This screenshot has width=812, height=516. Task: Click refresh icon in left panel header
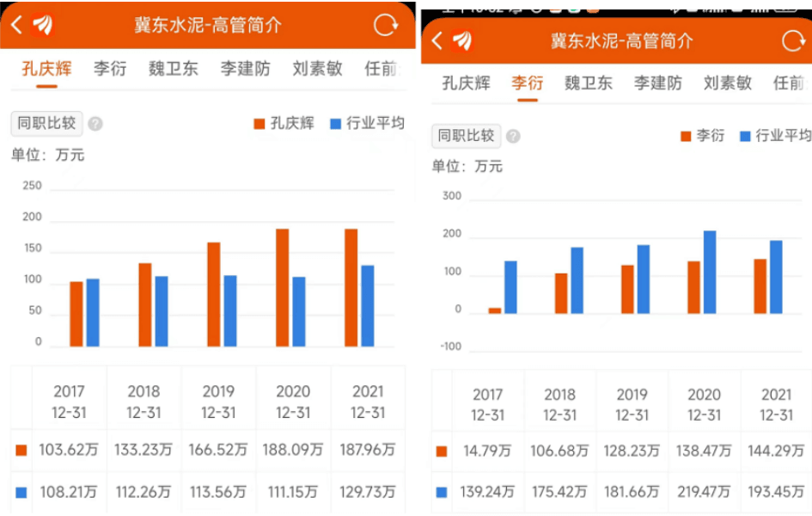[386, 25]
